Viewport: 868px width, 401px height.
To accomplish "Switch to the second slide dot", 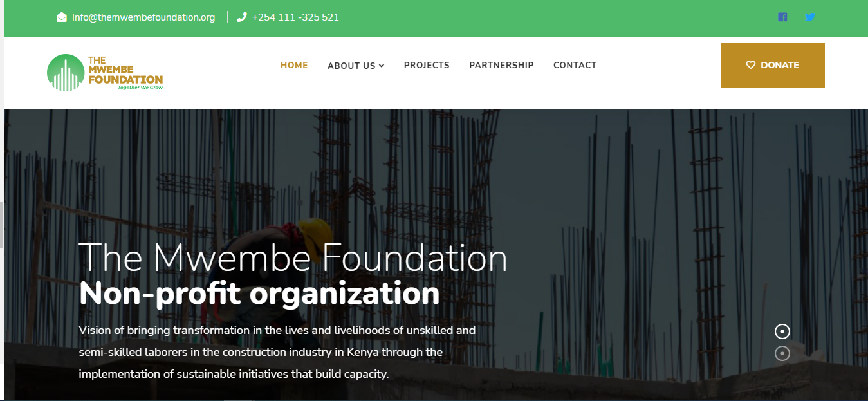I will [782, 353].
